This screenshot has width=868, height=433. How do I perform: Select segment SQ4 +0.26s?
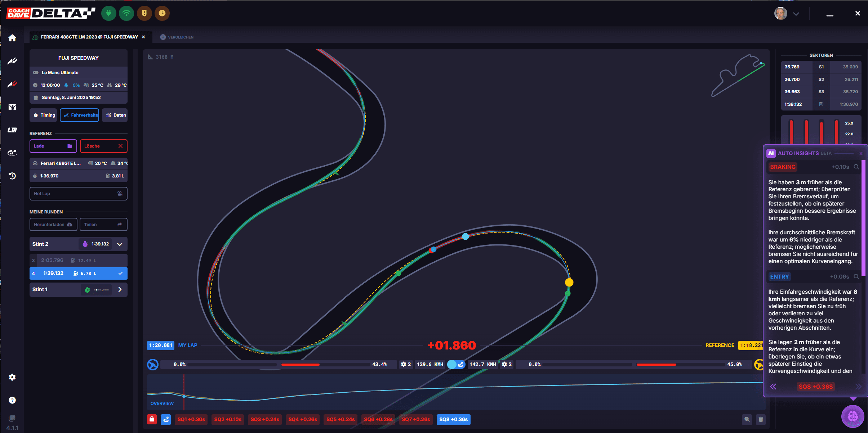(303, 419)
